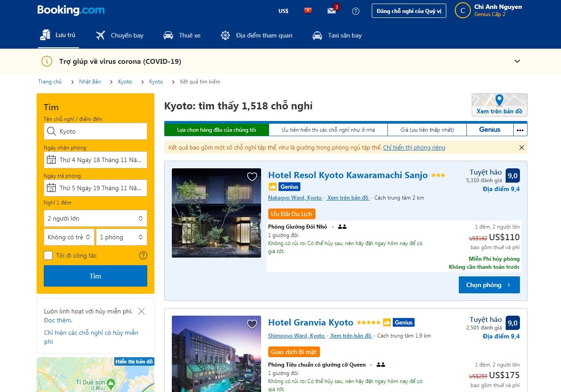Go to the Nhật Bản breadcrumb

[90, 82]
